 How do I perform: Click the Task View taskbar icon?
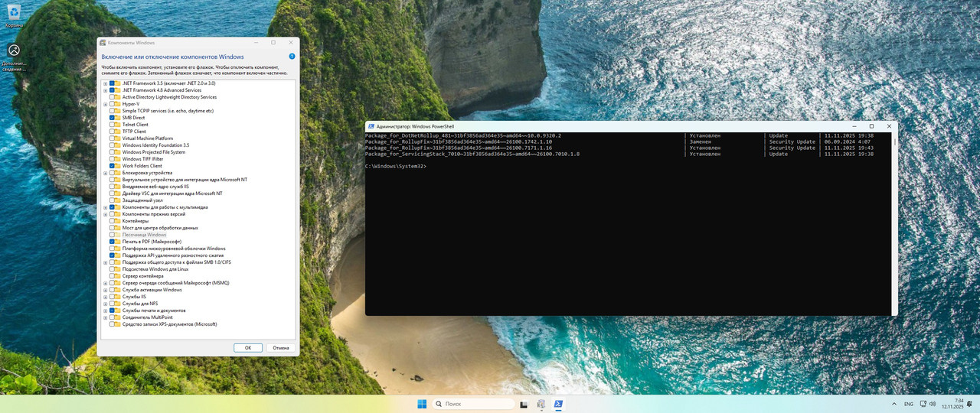[524, 404]
